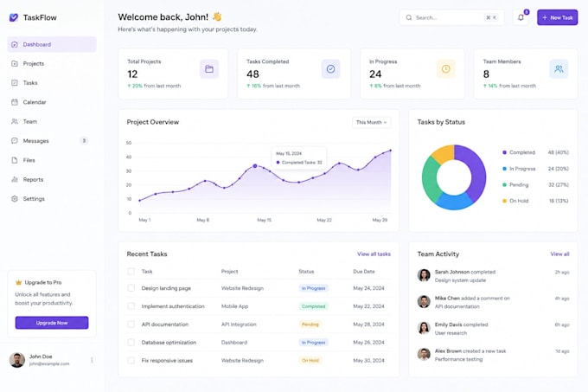The height and width of the screenshot is (392, 588).
Task: Click the purple Completed legend dot
Action: point(504,152)
